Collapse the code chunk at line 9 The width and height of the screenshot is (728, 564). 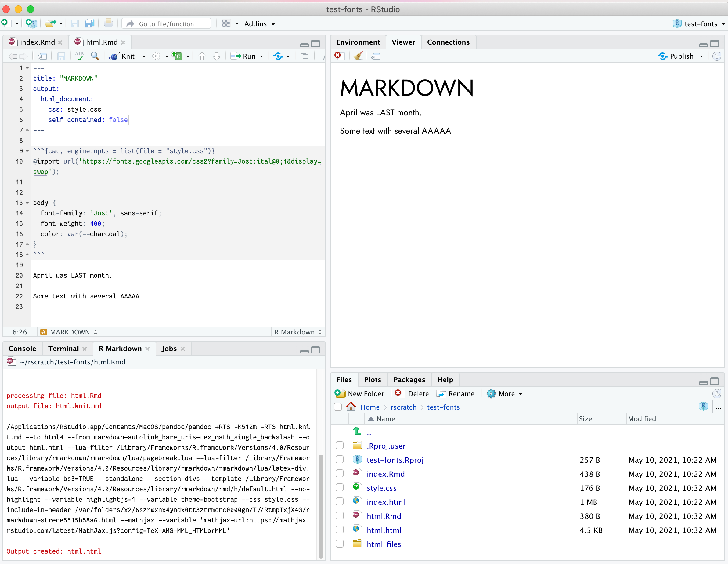click(27, 151)
